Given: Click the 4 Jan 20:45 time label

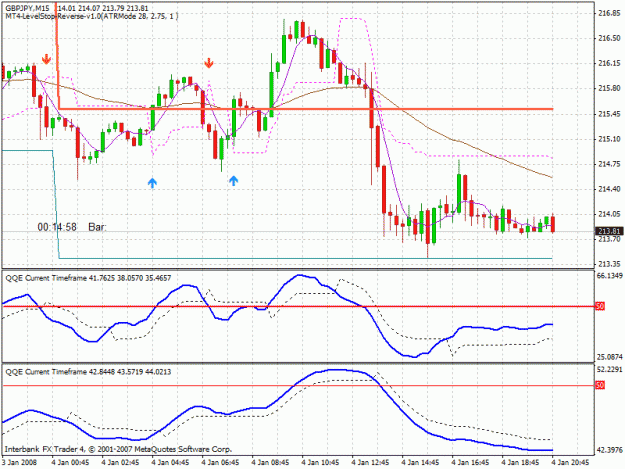Looking at the screenshot, I should coord(570,462).
